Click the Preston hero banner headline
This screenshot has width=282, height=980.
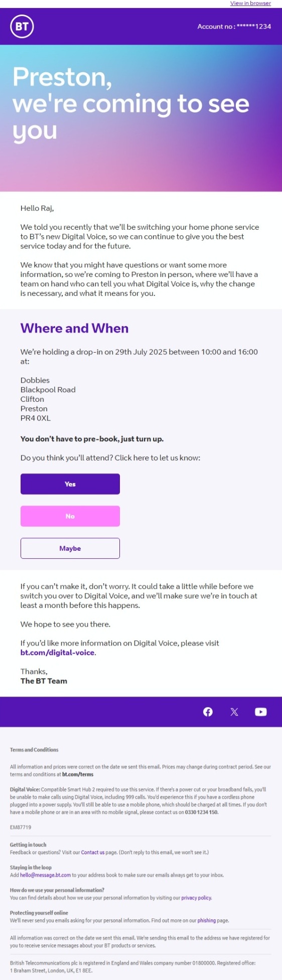(x=130, y=104)
